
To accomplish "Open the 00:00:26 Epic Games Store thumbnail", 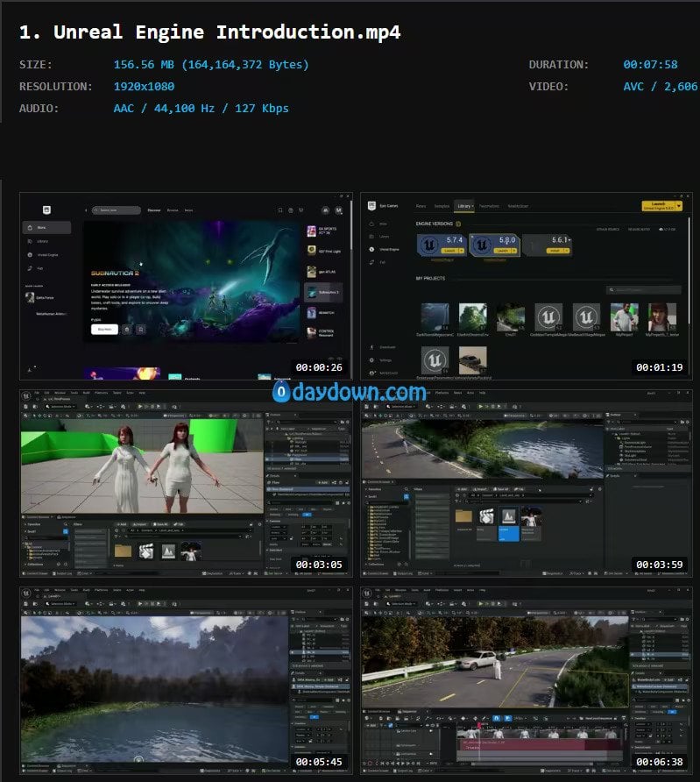I will [x=186, y=287].
